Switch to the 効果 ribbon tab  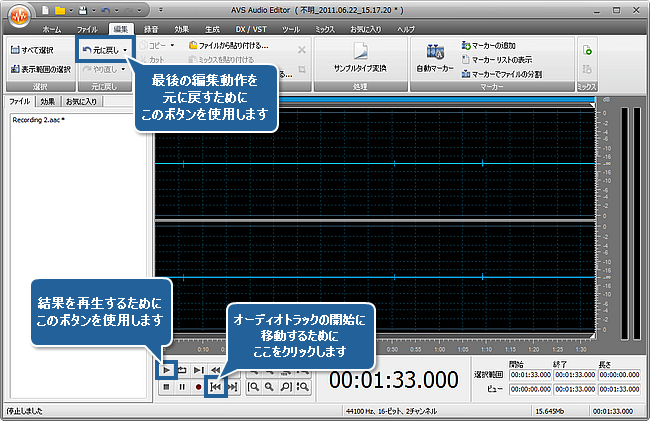point(182,29)
